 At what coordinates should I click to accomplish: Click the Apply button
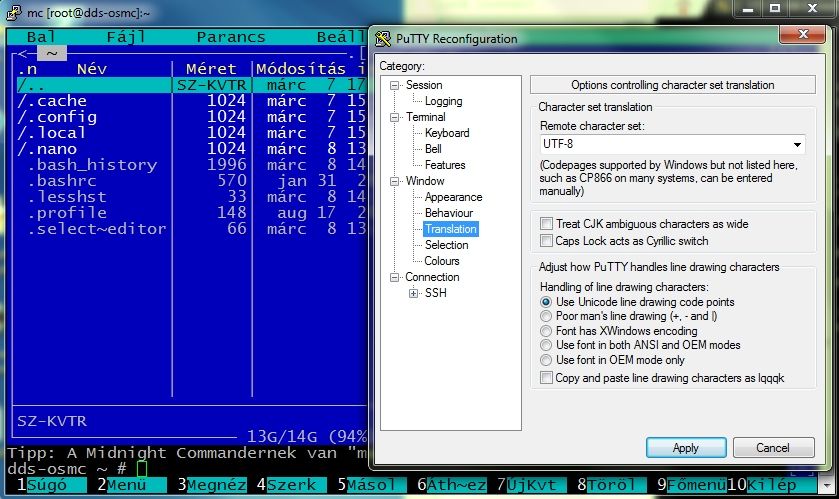pos(686,448)
